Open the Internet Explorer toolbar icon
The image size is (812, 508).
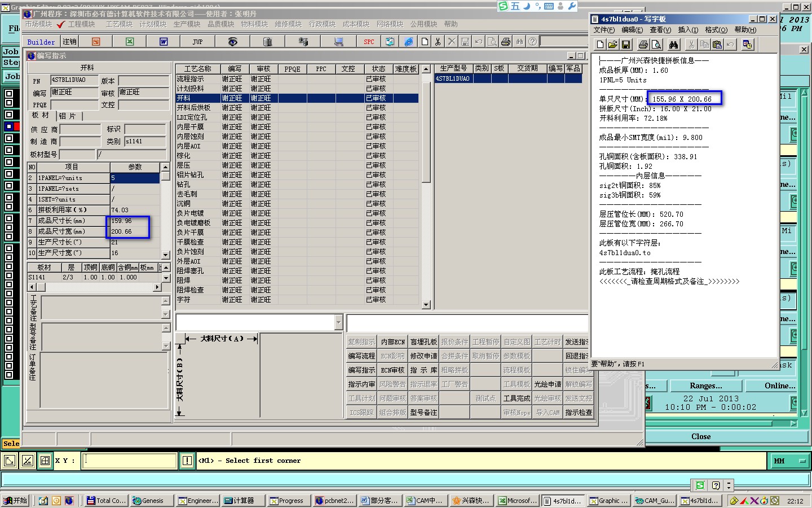409,42
